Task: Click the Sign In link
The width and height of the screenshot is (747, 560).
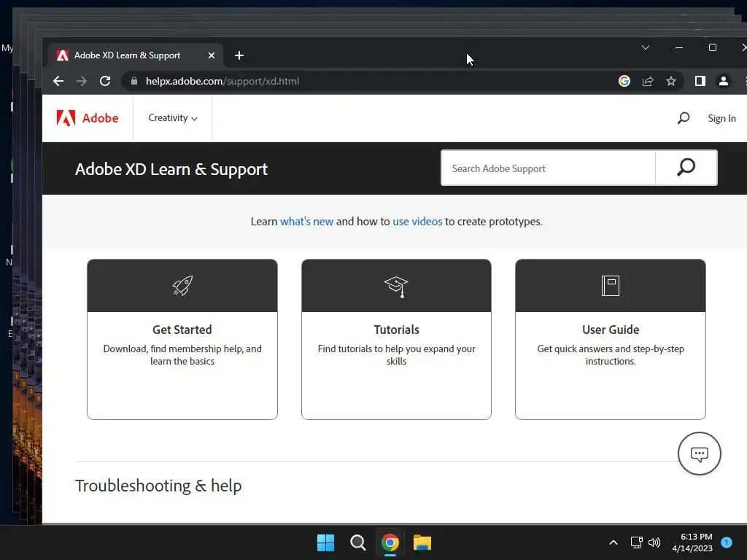Action: pos(721,119)
